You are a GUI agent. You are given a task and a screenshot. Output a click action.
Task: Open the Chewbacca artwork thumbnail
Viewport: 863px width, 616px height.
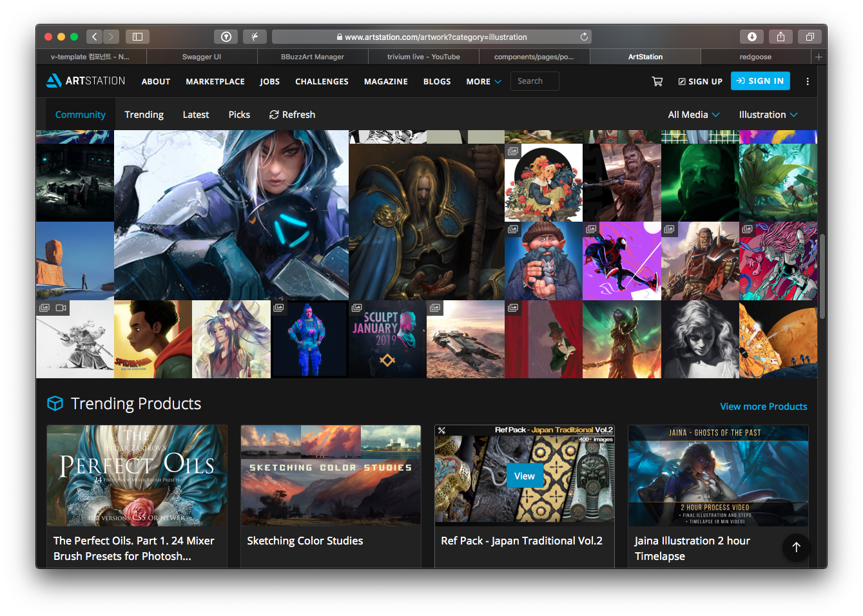click(x=622, y=182)
